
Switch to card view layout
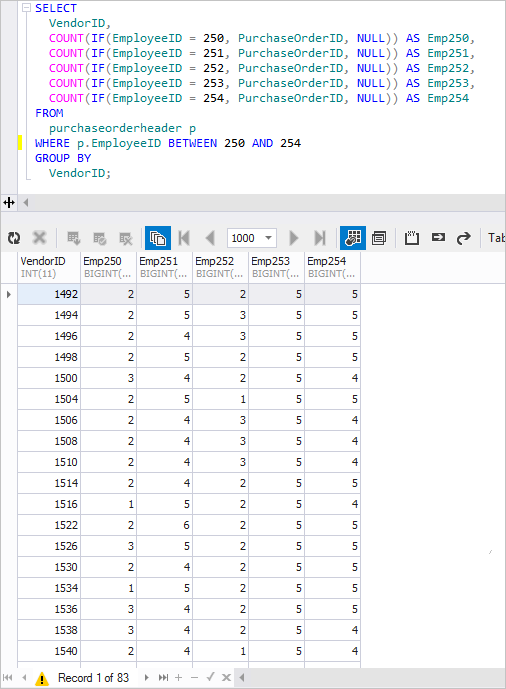click(379, 238)
